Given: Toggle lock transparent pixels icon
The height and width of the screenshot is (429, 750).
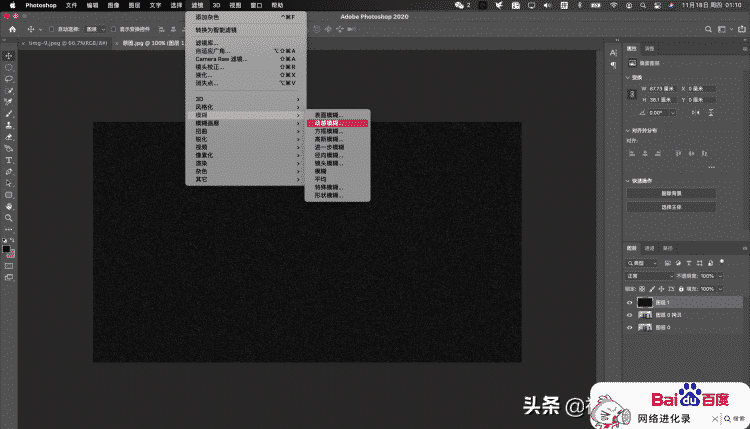Looking at the screenshot, I should point(642,289).
